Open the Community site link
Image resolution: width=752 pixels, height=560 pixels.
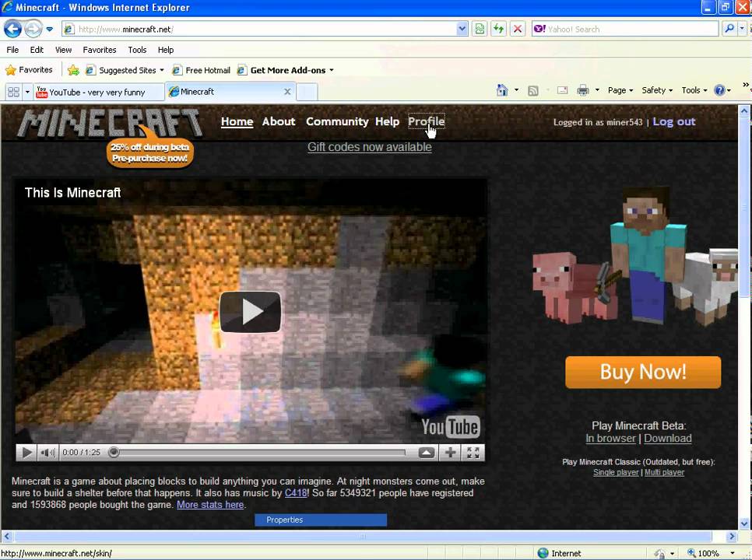[337, 121]
